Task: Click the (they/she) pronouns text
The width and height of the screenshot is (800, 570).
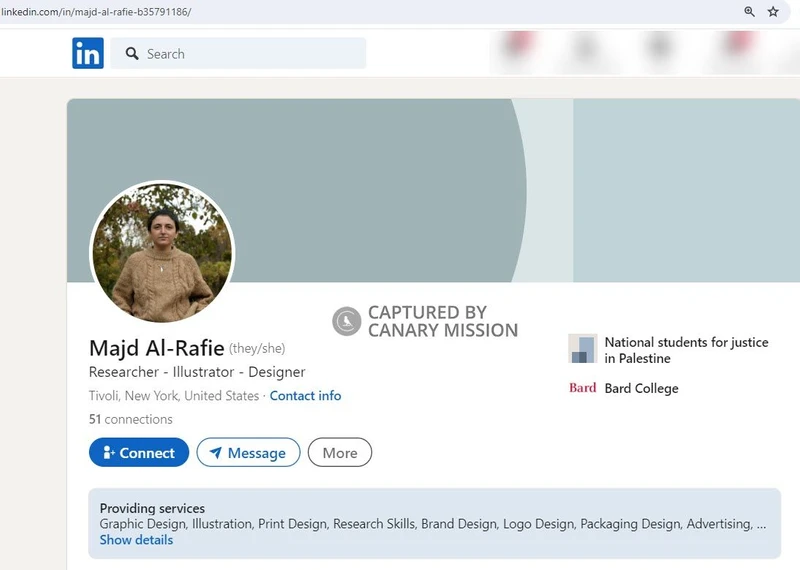Action: [x=257, y=349]
